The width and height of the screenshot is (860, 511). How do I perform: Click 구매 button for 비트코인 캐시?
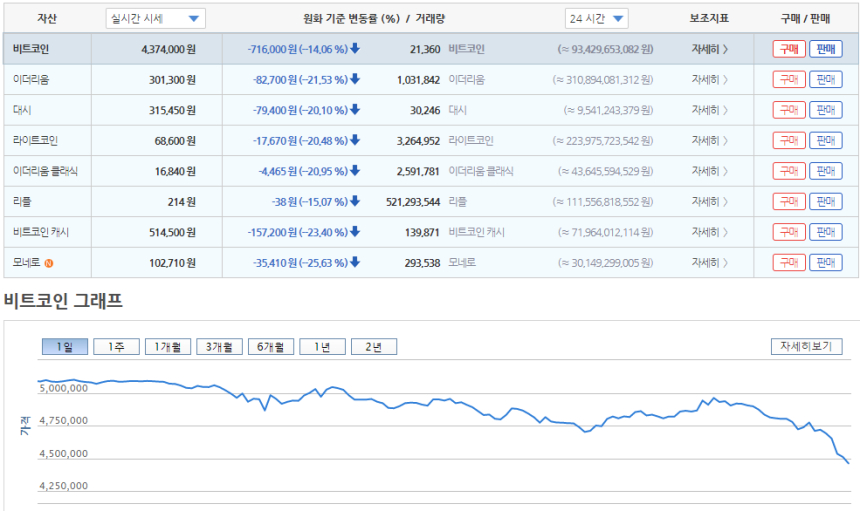[x=789, y=232]
